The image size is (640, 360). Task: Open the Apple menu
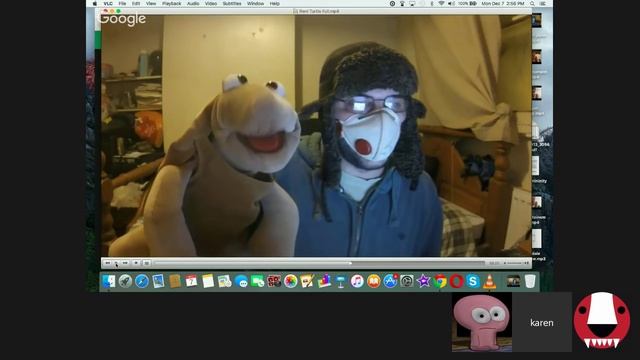(95, 3)
